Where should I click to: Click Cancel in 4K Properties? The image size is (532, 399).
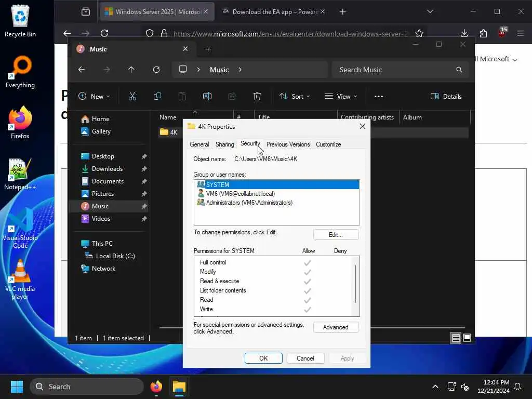click(x=305, y=358)
